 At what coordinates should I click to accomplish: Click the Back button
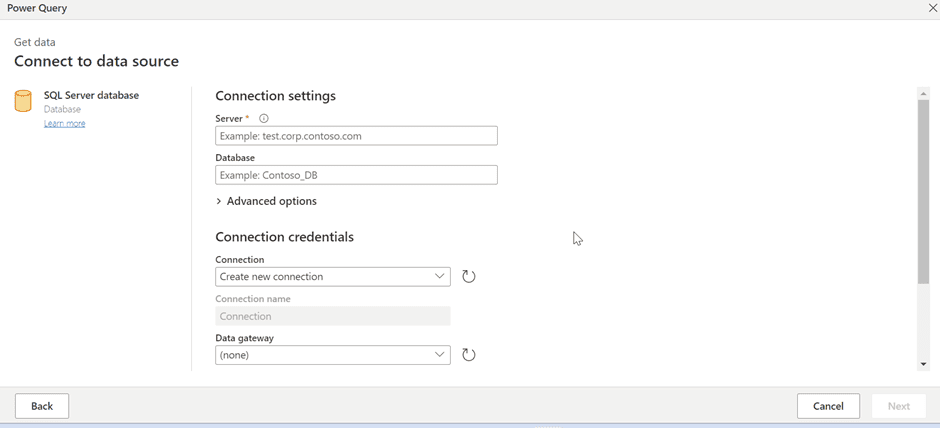[x=42, y=406]
